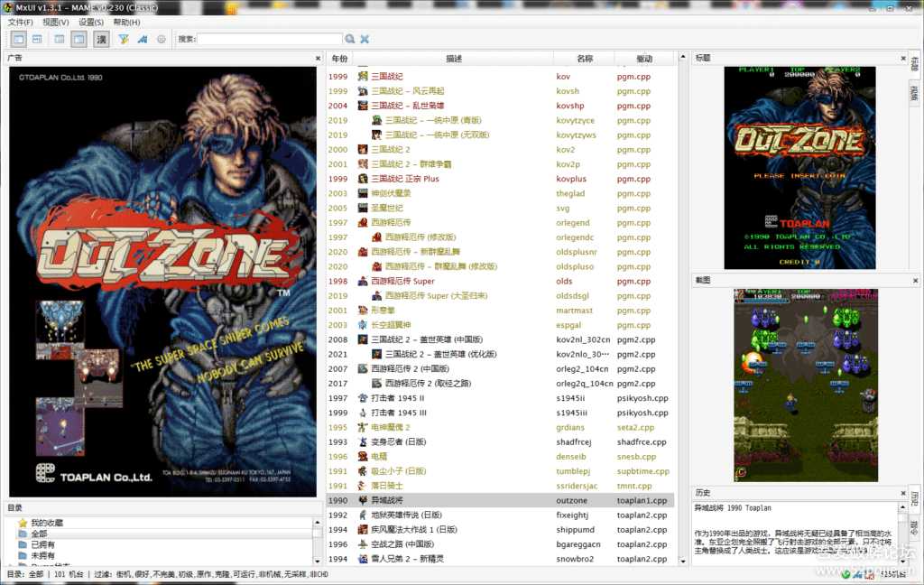This screenshot has height=585, width=924.
Task: Toggle the fourth layout panel toolbar button
Action: click(79, 39)
